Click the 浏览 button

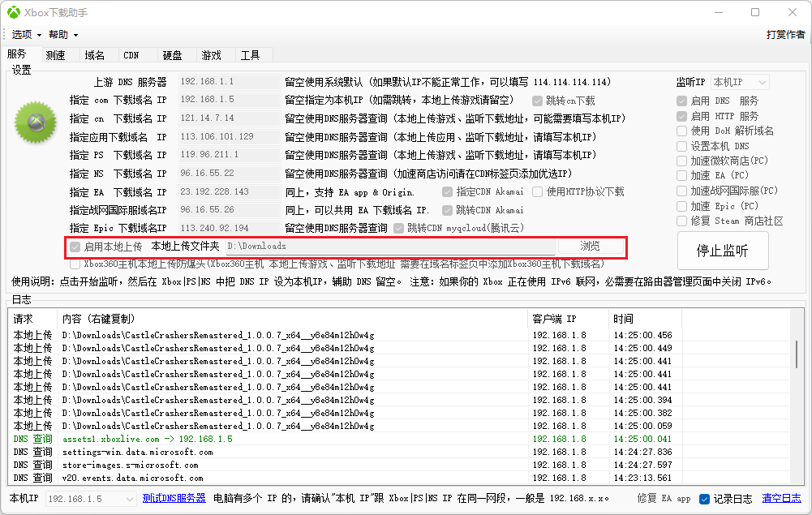coord(590,246)
